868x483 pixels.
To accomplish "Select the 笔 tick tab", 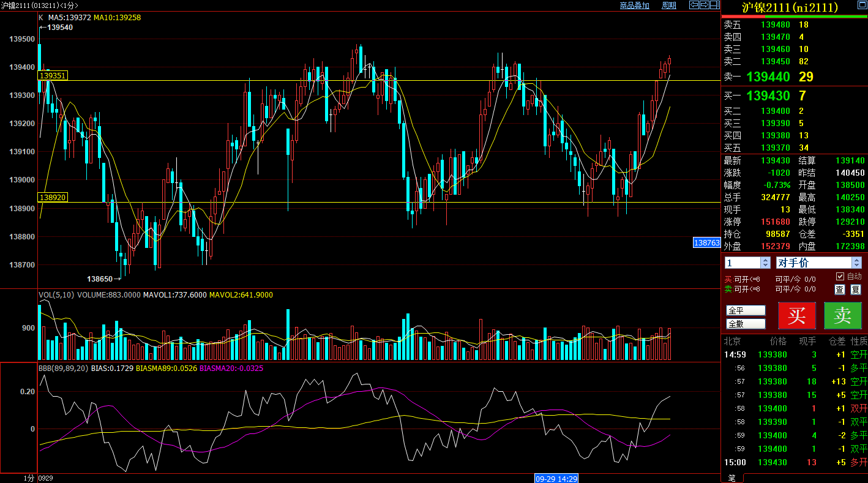I will 732,477.
